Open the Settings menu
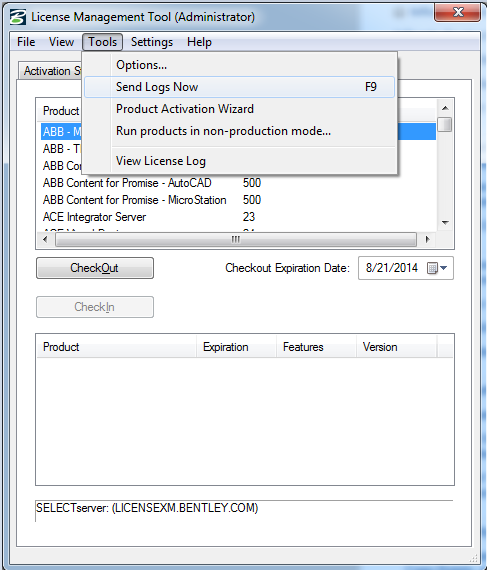The height and width of the screenshot is (570, 487). point(152,42)
